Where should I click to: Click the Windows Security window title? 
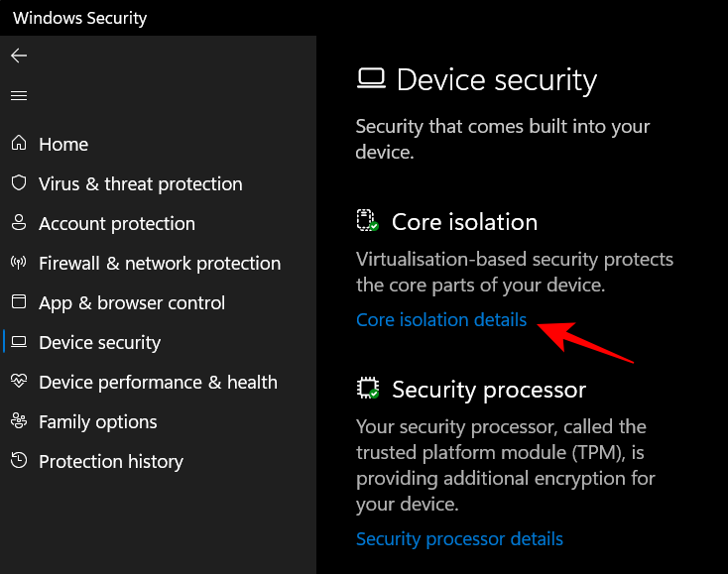79,18
